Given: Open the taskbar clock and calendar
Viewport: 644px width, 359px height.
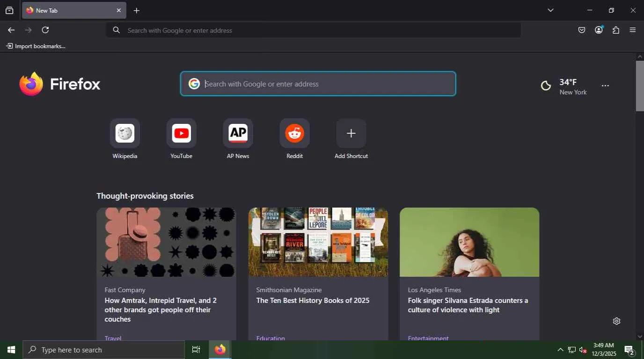Looking at the screenshot, I should coord(604,350).
